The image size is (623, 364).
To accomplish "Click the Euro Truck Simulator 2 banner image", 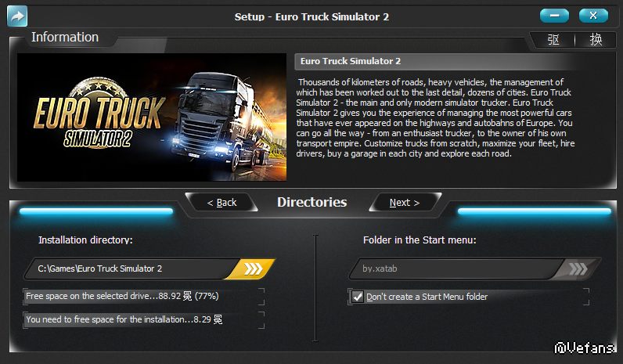I will tap(152, 117).
